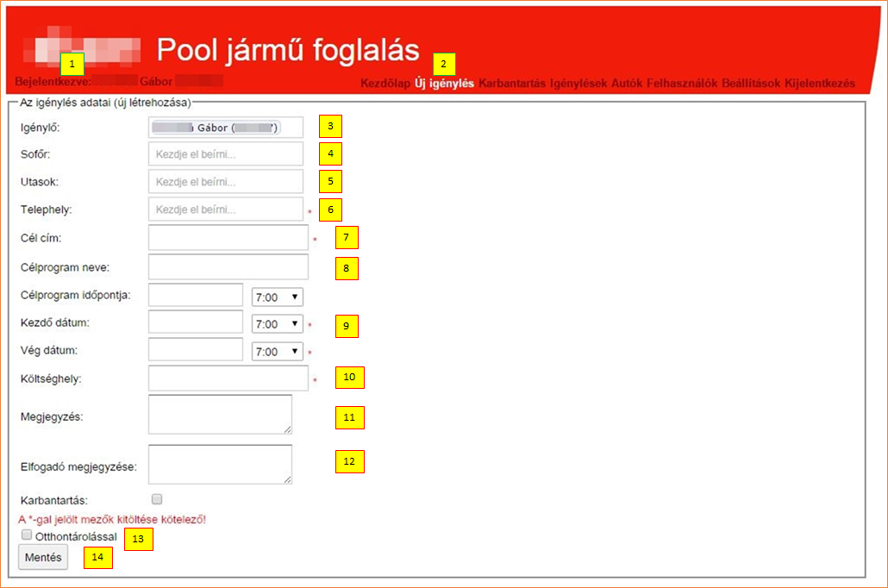888x588 pixels.
Task: Click the Cél cím text field
Action: coord(228,238)
